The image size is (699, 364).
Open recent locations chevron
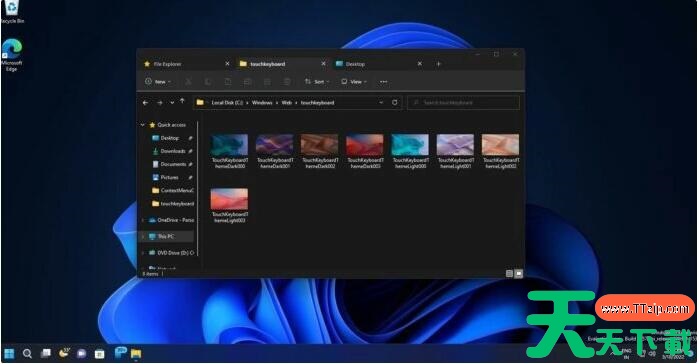(x=172, y=103)
